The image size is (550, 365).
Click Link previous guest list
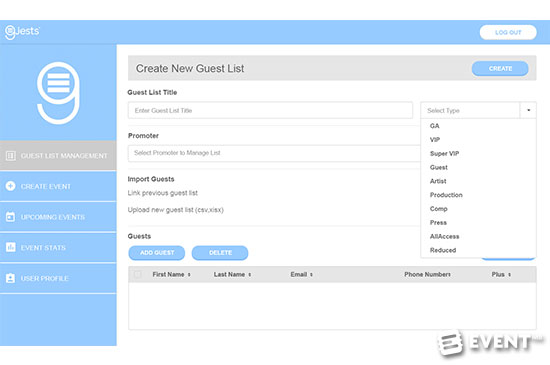tap(163, 193)
